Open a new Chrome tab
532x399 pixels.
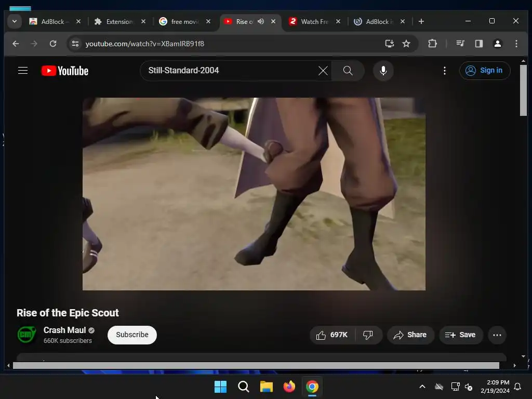[x=421, y=21]
